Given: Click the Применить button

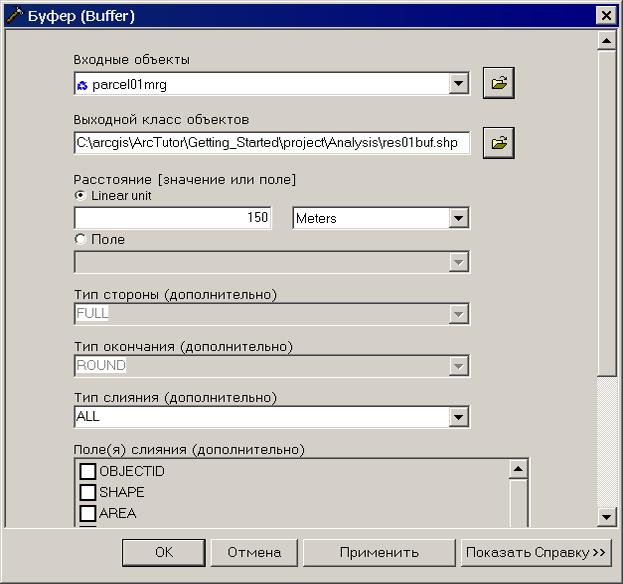Looking at the screenshot, I should [x=379, y=553].
